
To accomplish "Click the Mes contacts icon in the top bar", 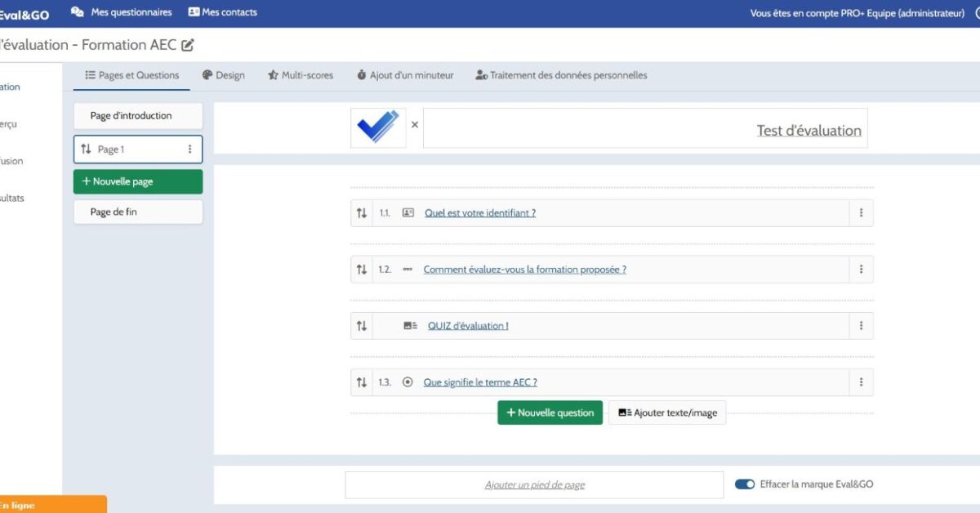I will click(193, 11).
